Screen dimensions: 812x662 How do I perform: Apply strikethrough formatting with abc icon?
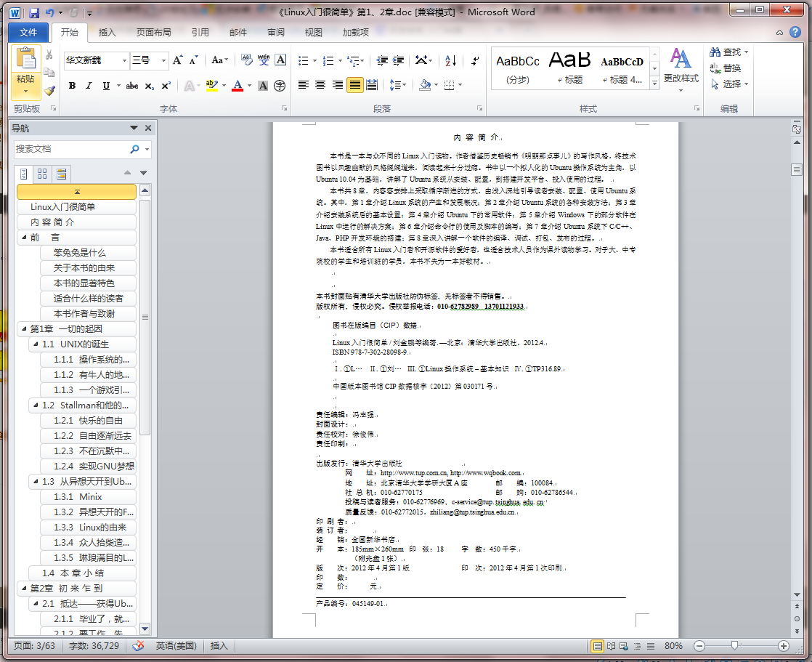pos(132,86)
